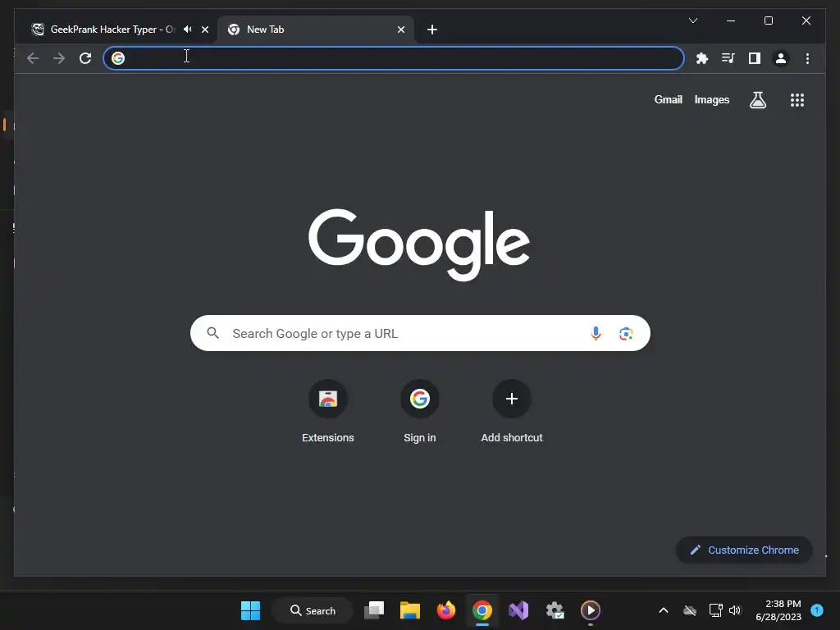Screen dimensions: 840x630
Task: Click the OneDrive cloud tray icon
Action: click(x=690, y=610)
